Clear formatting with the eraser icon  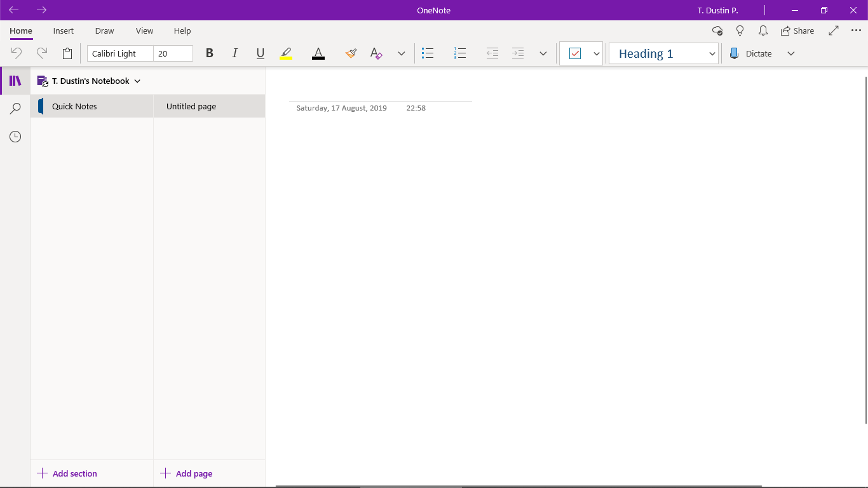376,53
